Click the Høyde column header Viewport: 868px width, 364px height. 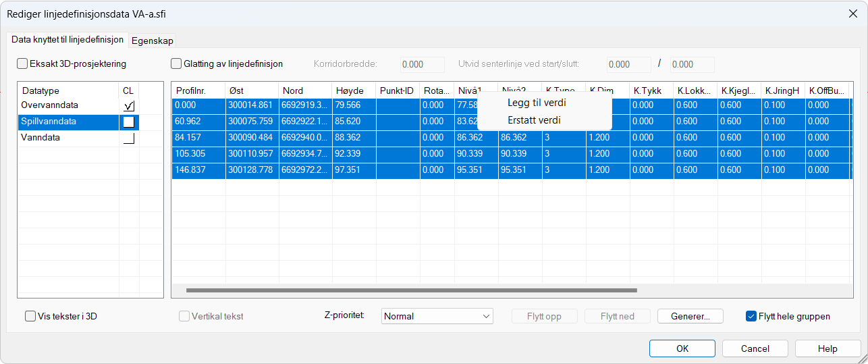pyautogui.click(x=350, y=90)
